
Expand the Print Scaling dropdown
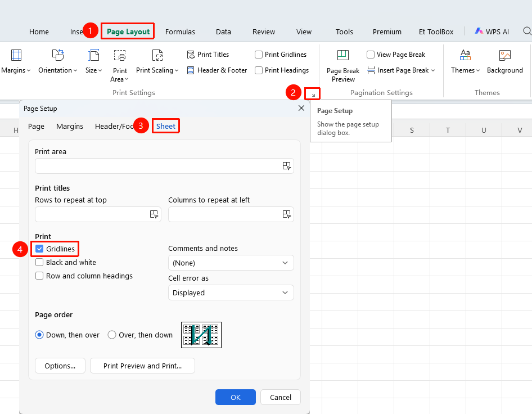(x=157, y=61)
